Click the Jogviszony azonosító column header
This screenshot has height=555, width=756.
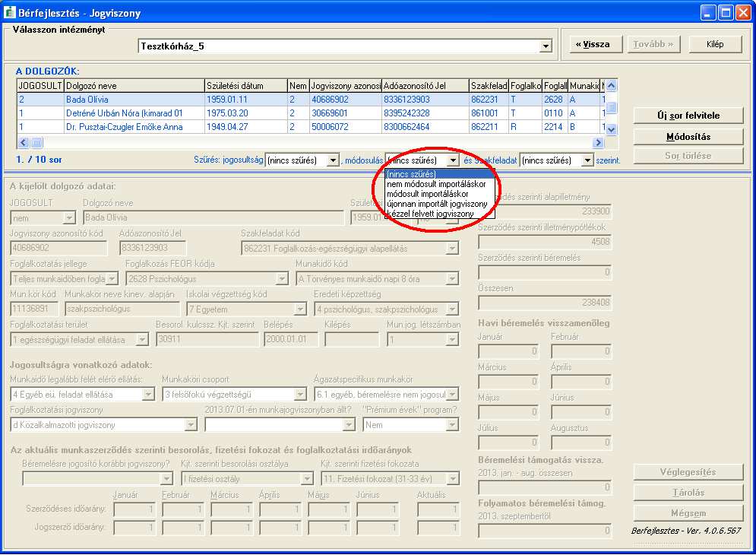(x=345, y=86)
